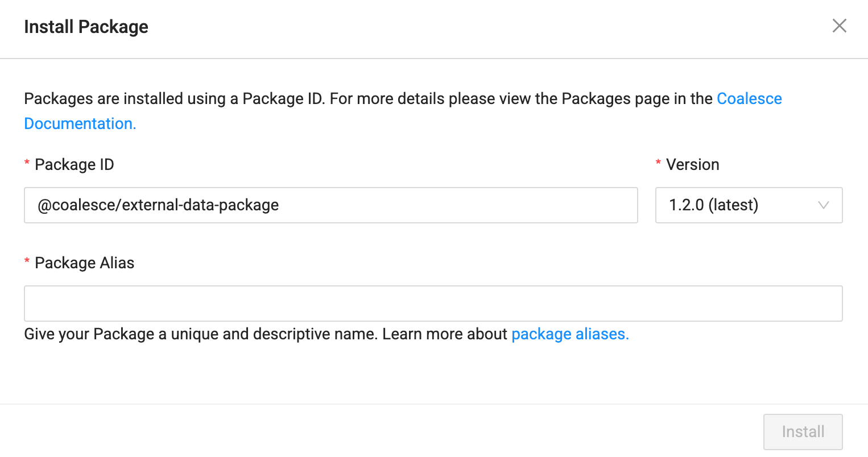Click the Version field label
The height and width of the screenshot is (457, 868).
[692, 165]
